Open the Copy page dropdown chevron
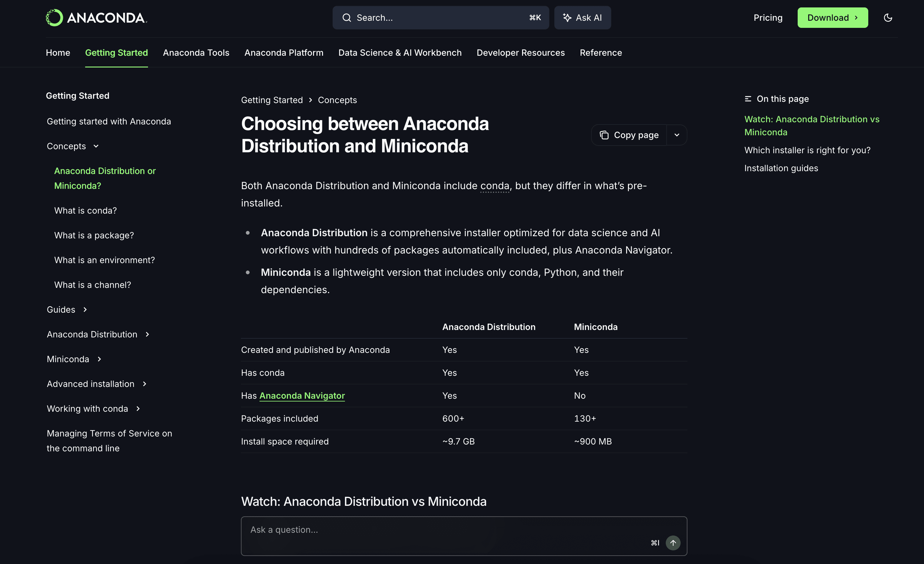Viewport: 924px width, 564px height. tap(677, 135)
